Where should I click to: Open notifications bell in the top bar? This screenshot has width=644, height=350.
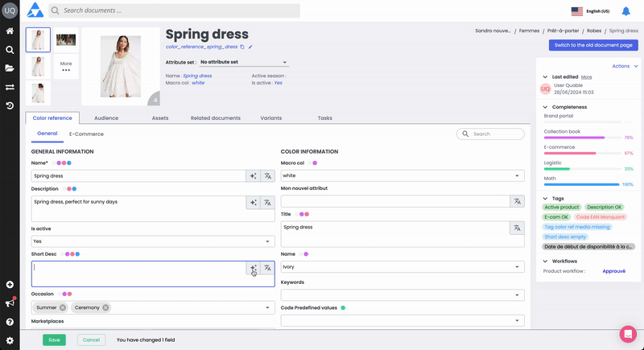click(x=625, y=11)
